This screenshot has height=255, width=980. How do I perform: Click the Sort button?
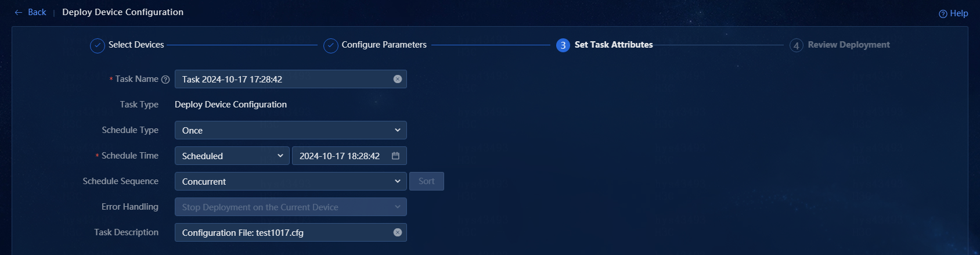click(427, 181)
